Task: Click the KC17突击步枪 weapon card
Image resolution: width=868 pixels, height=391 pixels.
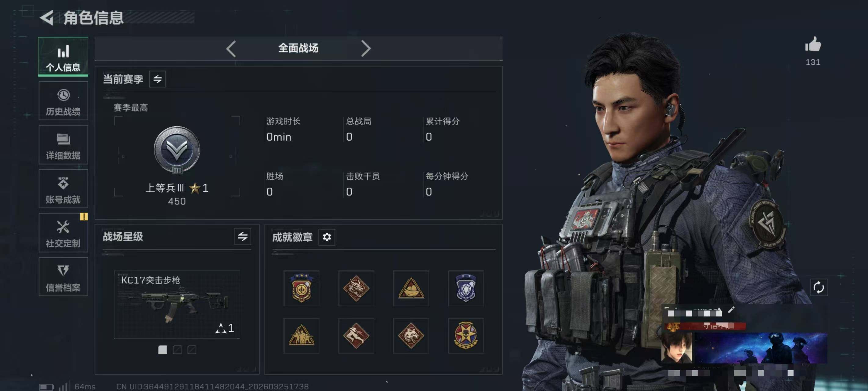Action: (x=177, y=305)
